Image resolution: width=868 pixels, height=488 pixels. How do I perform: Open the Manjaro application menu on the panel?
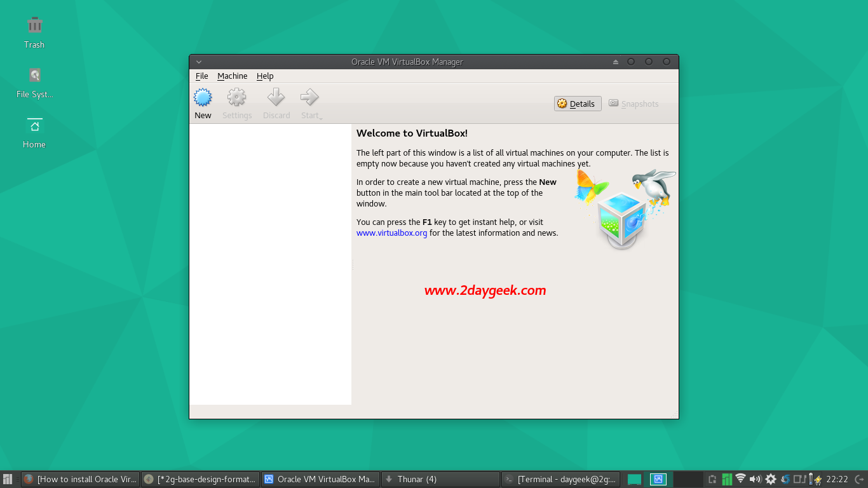click(8, 479)
